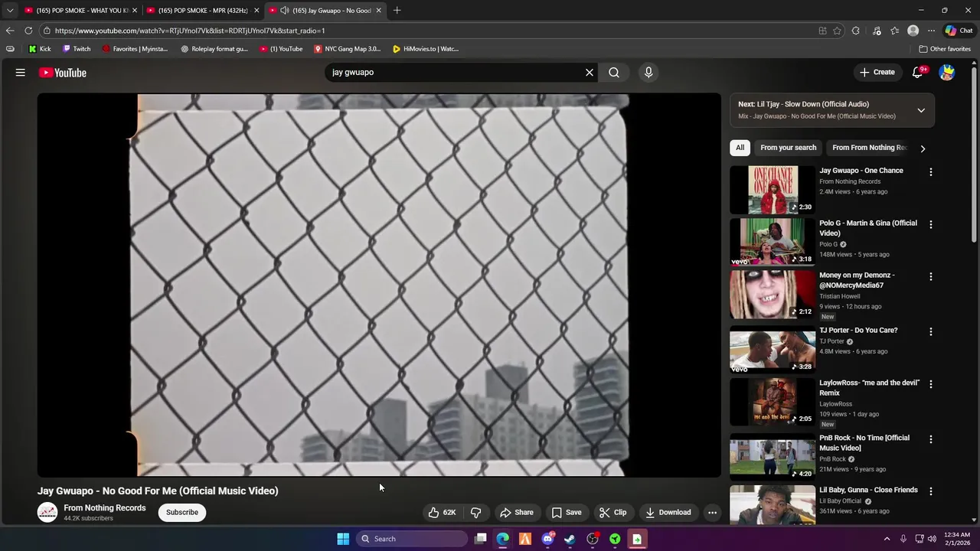
Task: Open the taskbar volume control
Action: coord(933,539)
